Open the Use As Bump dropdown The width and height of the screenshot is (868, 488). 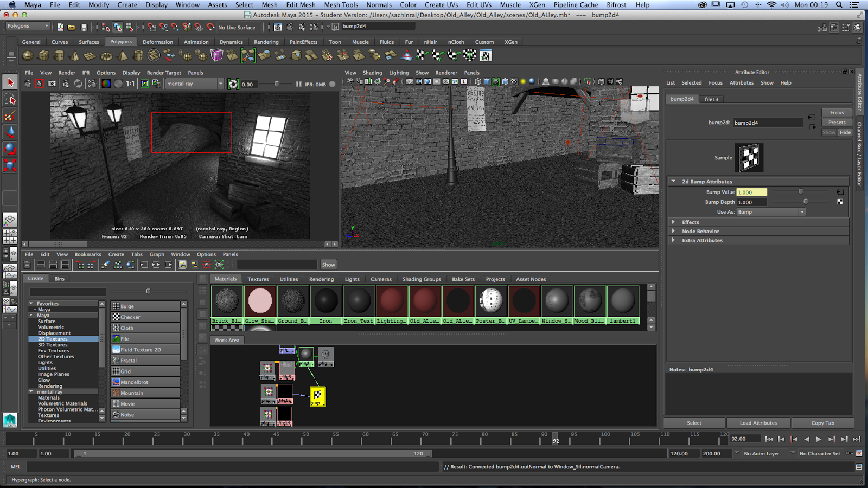click(771, 212)
